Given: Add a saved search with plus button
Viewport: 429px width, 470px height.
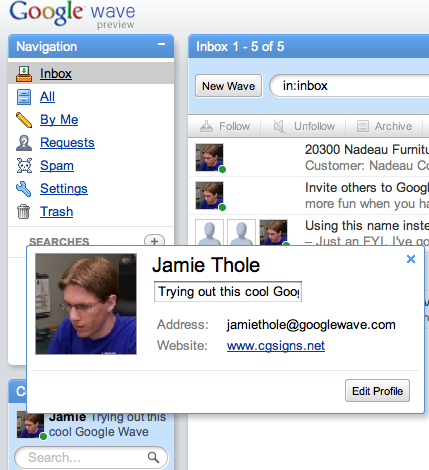Looking at the screenshot, I should [x=154, y=241].
